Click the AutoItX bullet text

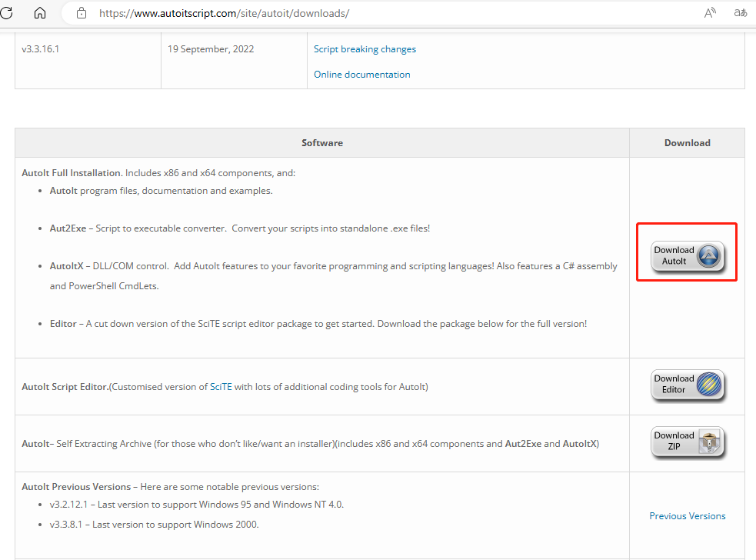pos(333,276)
